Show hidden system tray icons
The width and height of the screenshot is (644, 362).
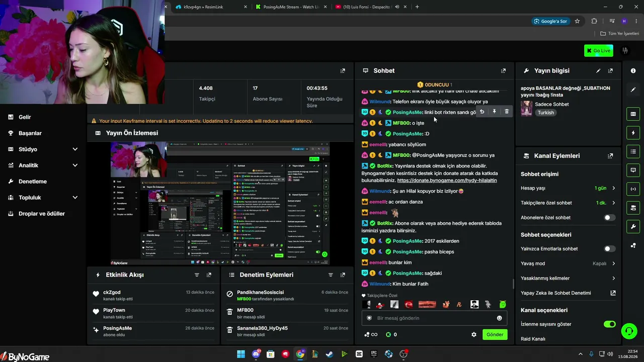tap(580, 354)
